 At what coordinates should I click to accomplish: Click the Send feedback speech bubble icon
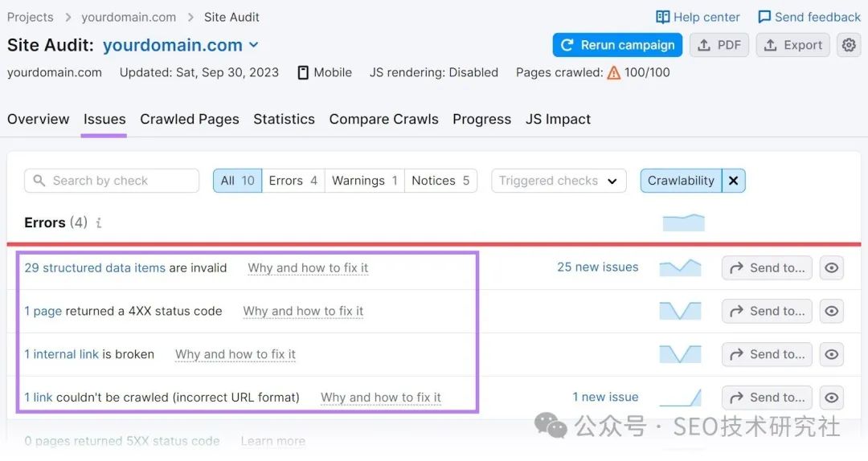(764, 17)
